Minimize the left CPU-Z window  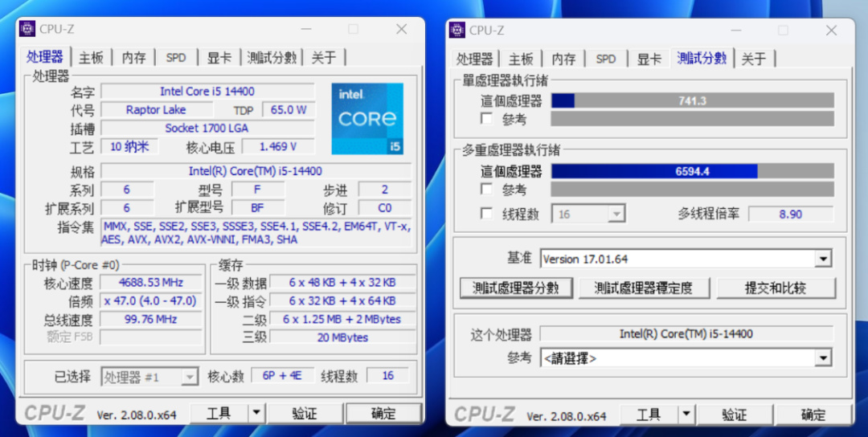click(x=305, y=29)
